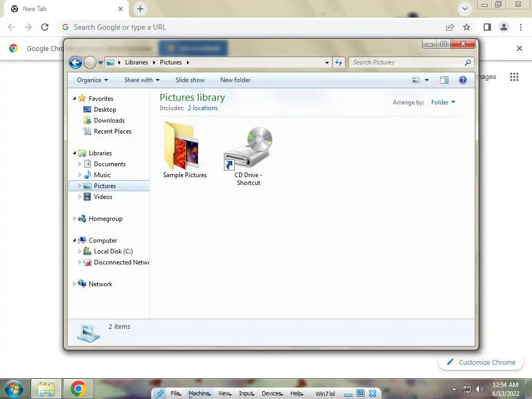
Task: Expand the Homegroup arrow
Action: [74, 219]
